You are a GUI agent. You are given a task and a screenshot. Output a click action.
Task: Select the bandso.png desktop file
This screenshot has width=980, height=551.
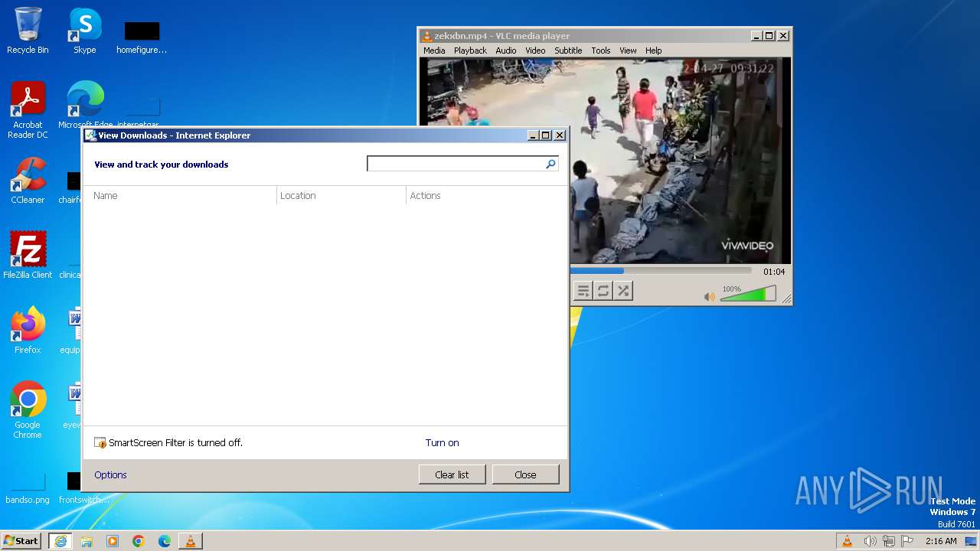coord(28,488)
